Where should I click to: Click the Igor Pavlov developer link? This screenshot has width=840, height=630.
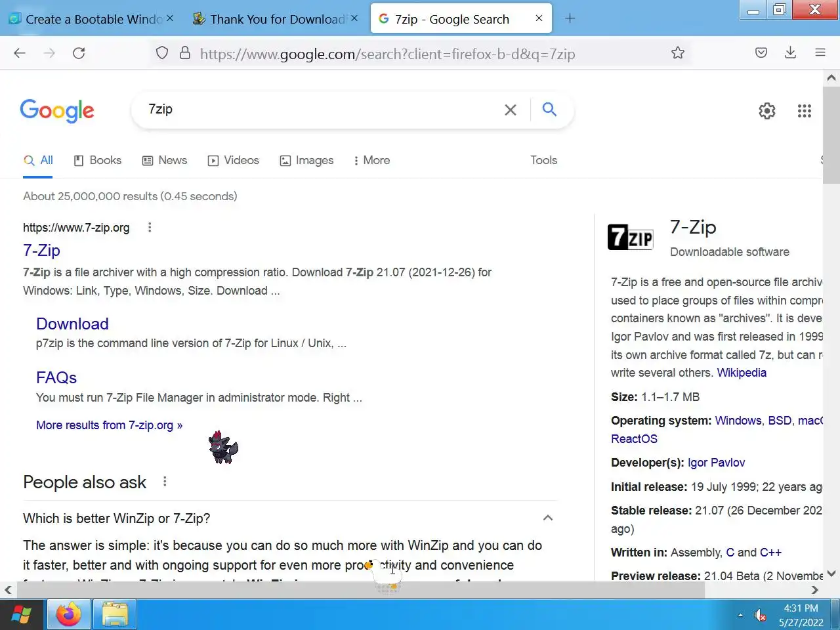tap(716, 463)
